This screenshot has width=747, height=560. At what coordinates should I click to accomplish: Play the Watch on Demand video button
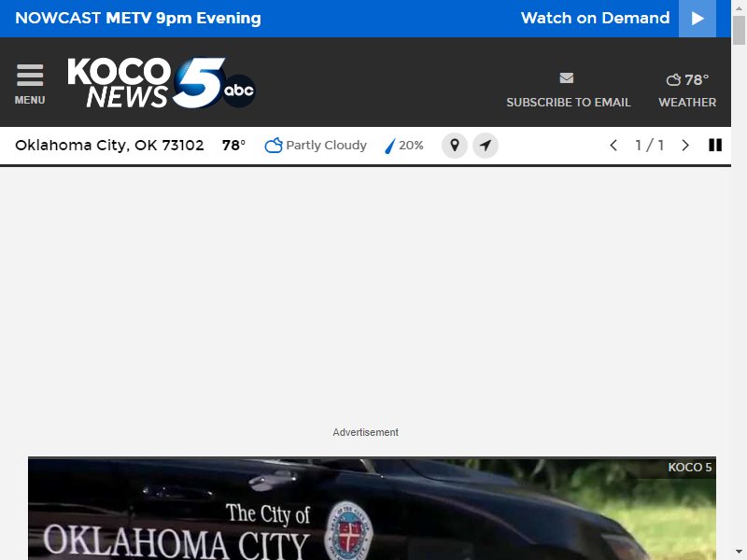(x=698, y=19)
